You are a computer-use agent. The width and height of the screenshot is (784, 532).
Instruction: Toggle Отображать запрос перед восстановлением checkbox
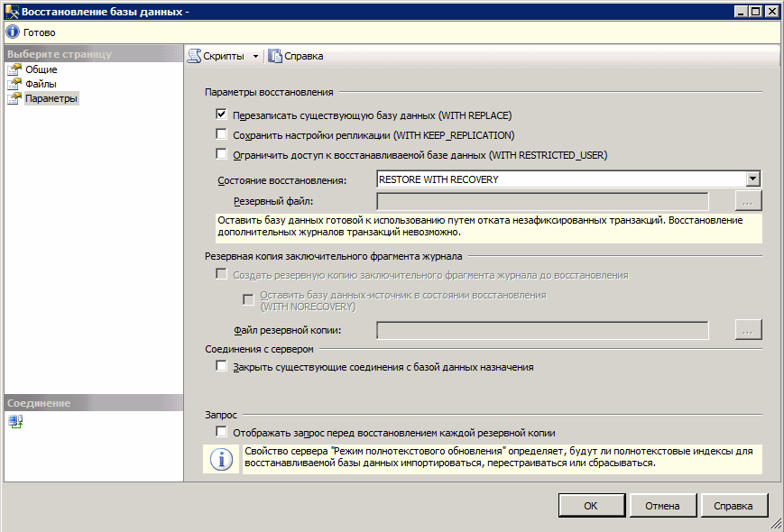point(221,432)
